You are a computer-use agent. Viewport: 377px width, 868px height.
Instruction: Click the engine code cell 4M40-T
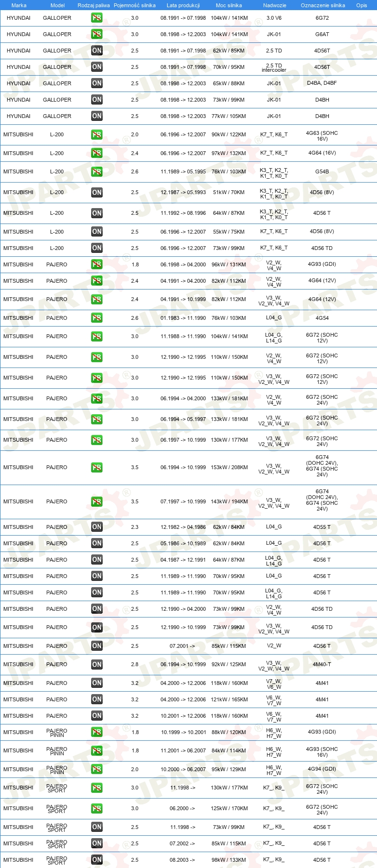click(x=322, y=664)
